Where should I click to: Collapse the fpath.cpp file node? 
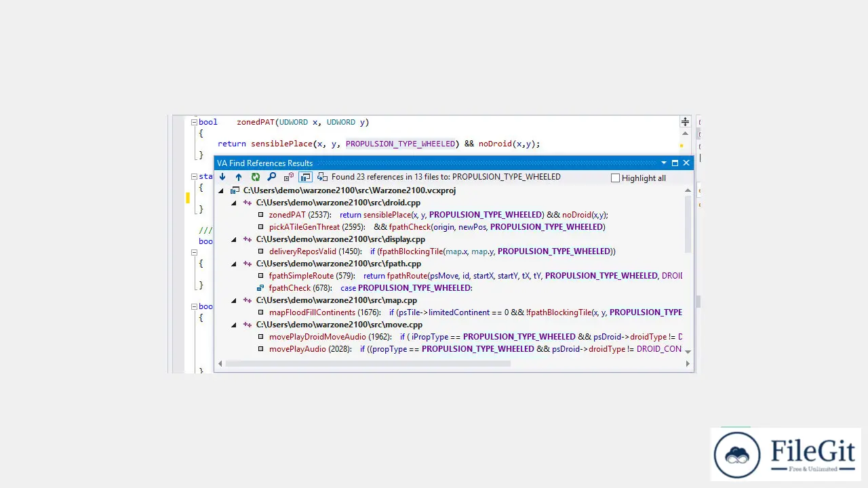(x=234, y=264)
